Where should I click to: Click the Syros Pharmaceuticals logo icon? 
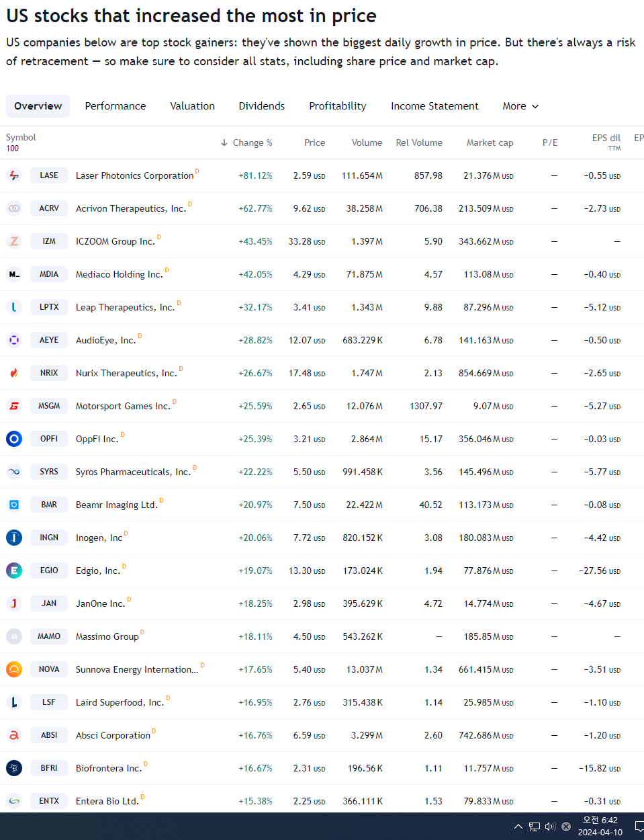(14, 472)
